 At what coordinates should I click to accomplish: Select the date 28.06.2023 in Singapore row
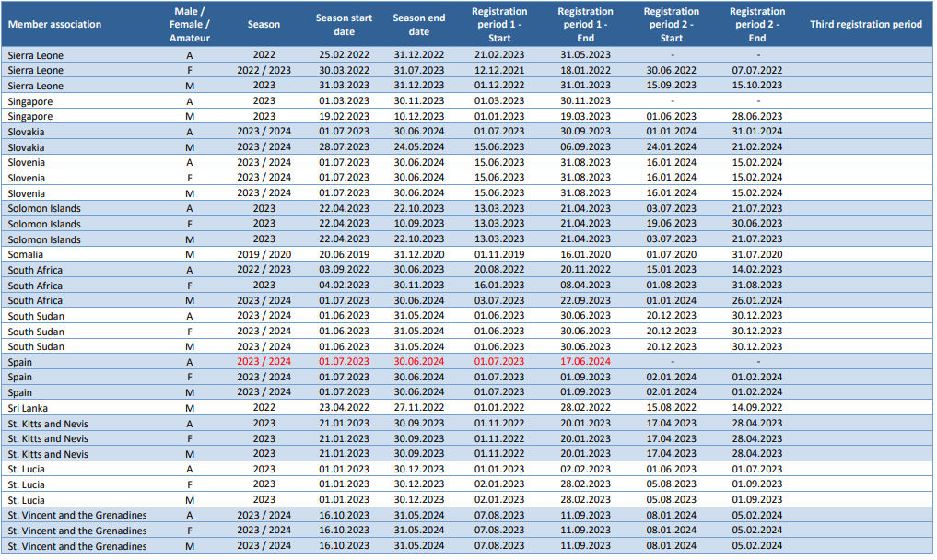click(x=757, y=117)
